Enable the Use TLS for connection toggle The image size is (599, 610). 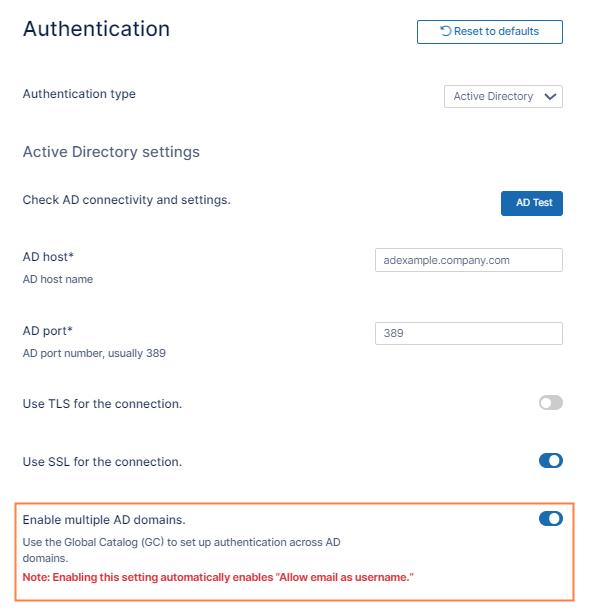coord(551,403)
